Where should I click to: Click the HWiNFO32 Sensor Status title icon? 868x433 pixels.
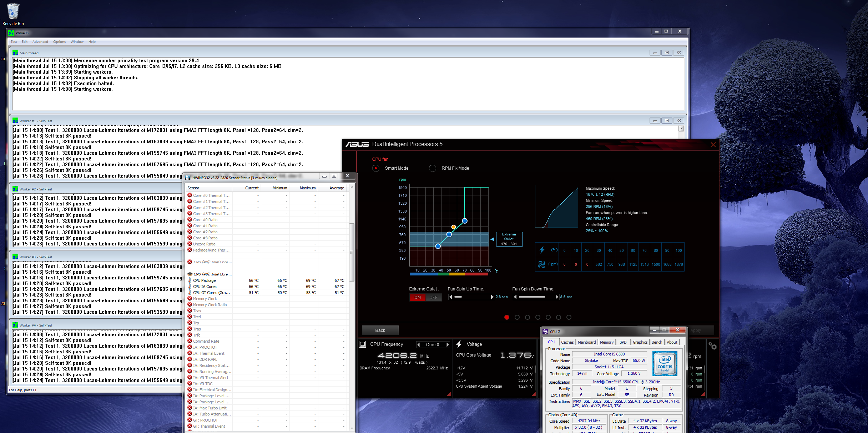188,178
